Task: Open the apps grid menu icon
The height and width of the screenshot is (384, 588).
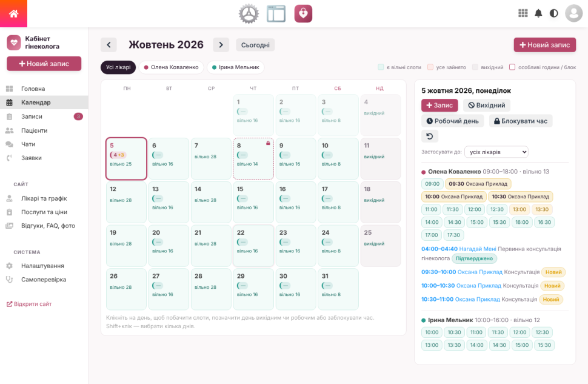Action: (x=523, y=13)
